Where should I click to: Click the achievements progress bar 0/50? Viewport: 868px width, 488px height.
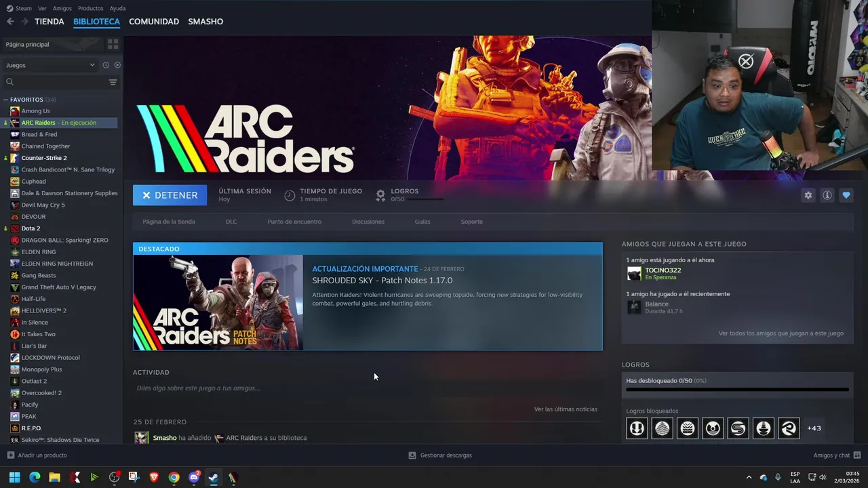737,390
